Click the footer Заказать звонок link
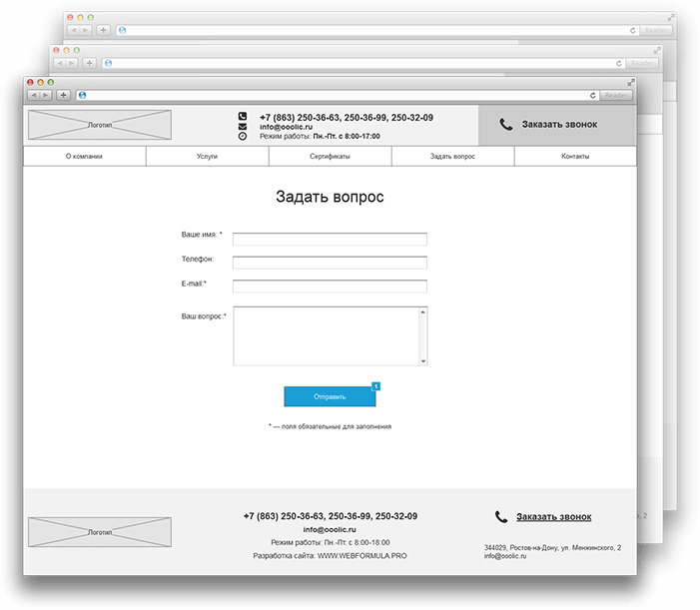 554,517
